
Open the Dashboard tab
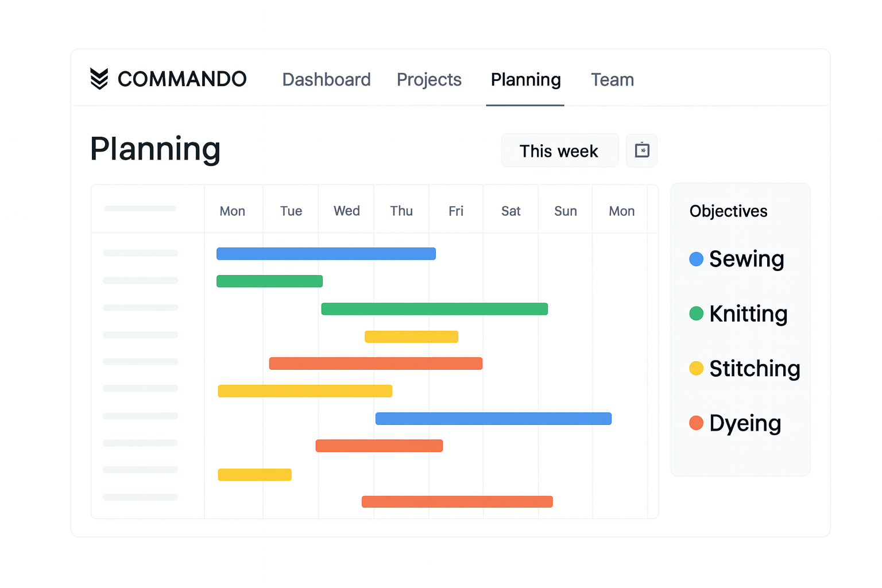click(326, 79)
